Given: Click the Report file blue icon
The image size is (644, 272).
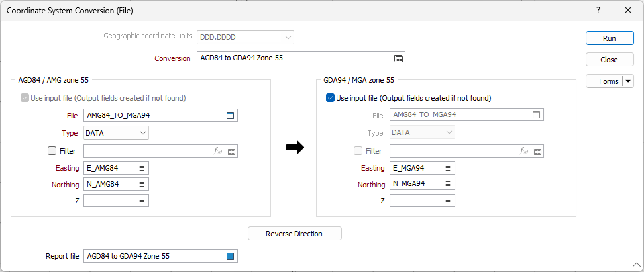Looking at the screenshot, I should click(230, 256).
